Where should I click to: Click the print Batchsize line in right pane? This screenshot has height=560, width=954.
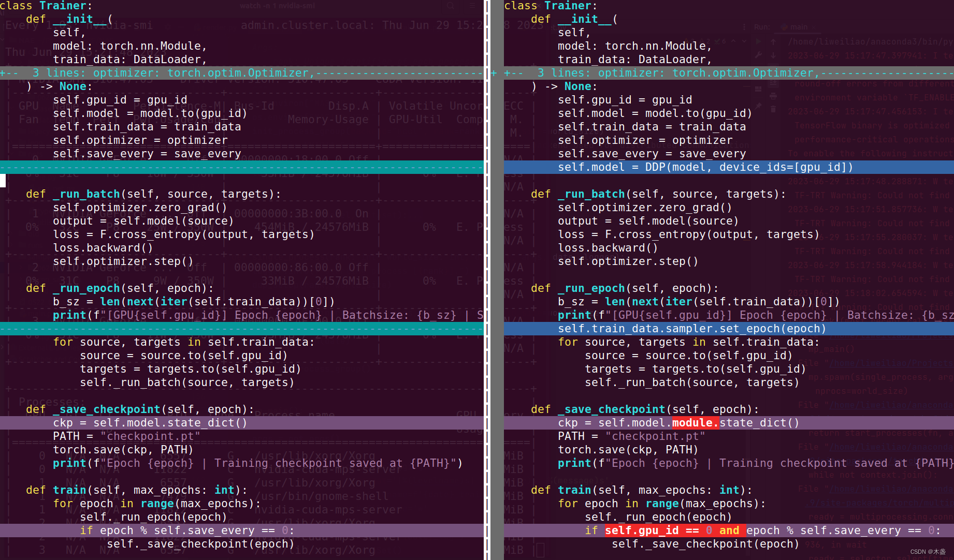tap(756, 315)
